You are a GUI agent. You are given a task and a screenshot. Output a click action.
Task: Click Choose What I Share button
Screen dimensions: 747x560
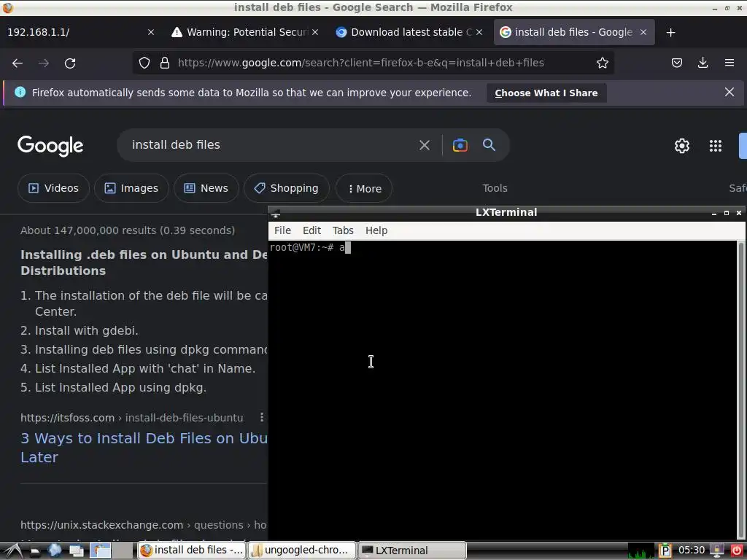click(x=546, y=93)
